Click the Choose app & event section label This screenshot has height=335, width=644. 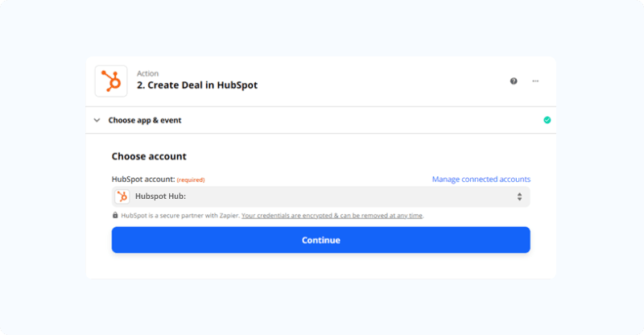[145, 120]
